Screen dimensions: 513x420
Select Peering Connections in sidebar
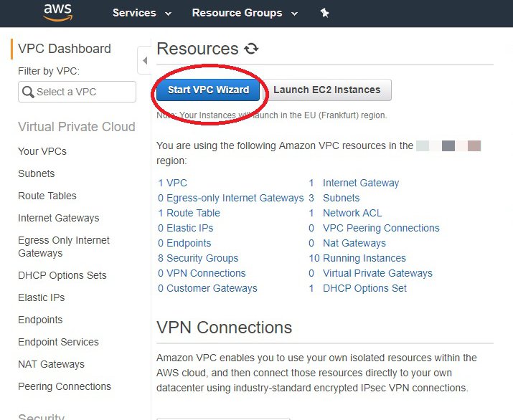pyautogui.click(x=65, y=386)
